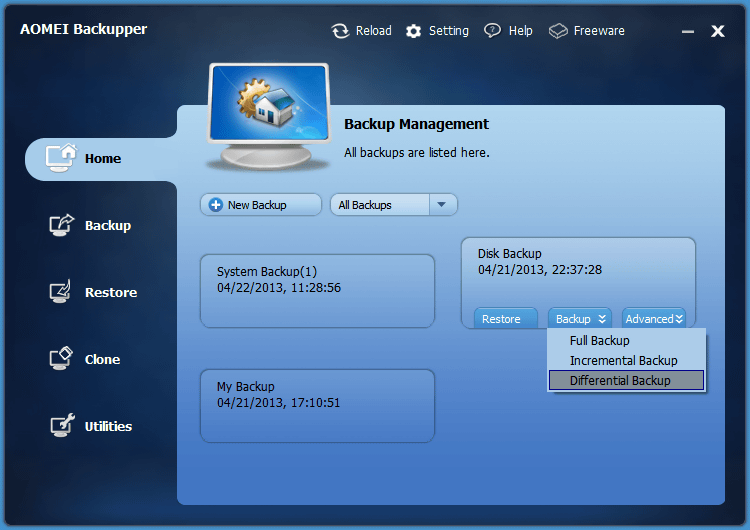The width and height of the screenshot is (750, 530).
Task: Click the Setting gear icon
Action: point(413,31)
